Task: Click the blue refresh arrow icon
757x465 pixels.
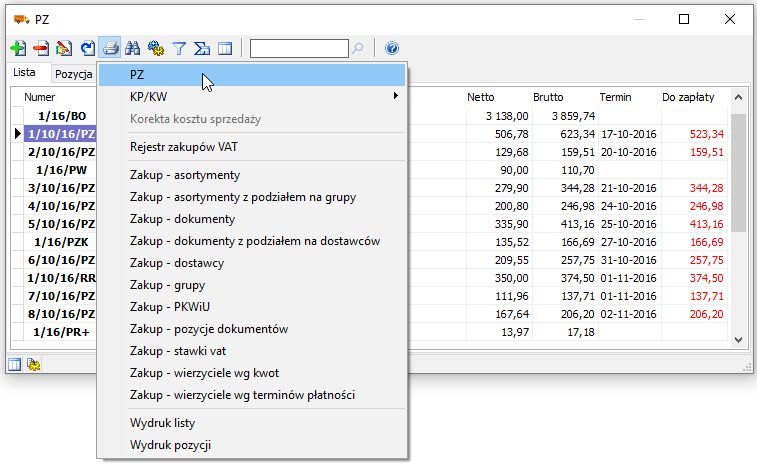Action: [87, 48]
